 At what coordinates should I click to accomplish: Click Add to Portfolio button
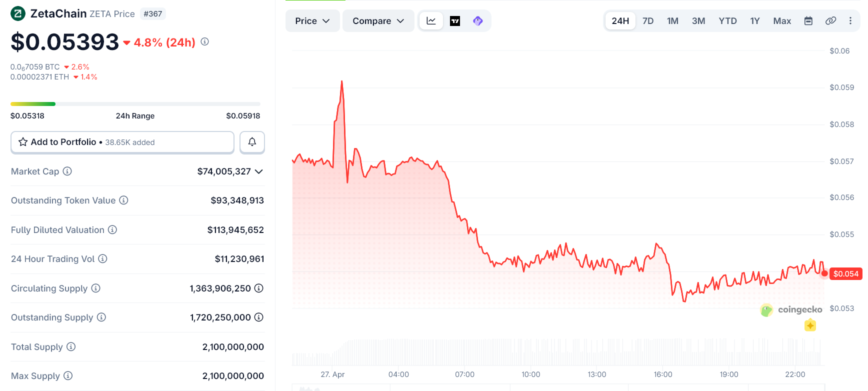[x=122, y=142]
